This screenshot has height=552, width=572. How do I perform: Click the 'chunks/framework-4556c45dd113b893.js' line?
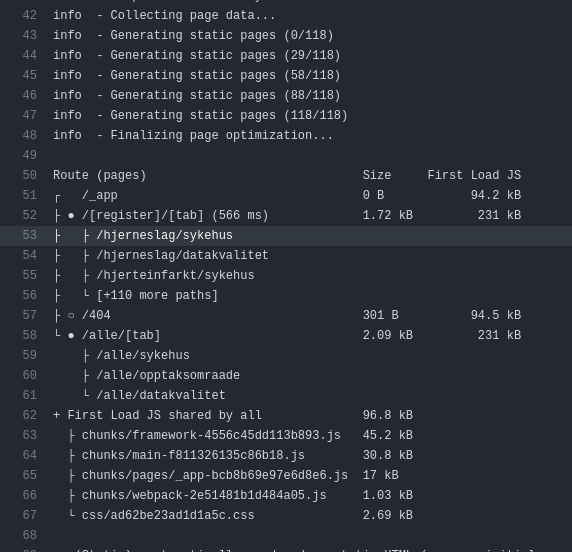click(211, 435)
